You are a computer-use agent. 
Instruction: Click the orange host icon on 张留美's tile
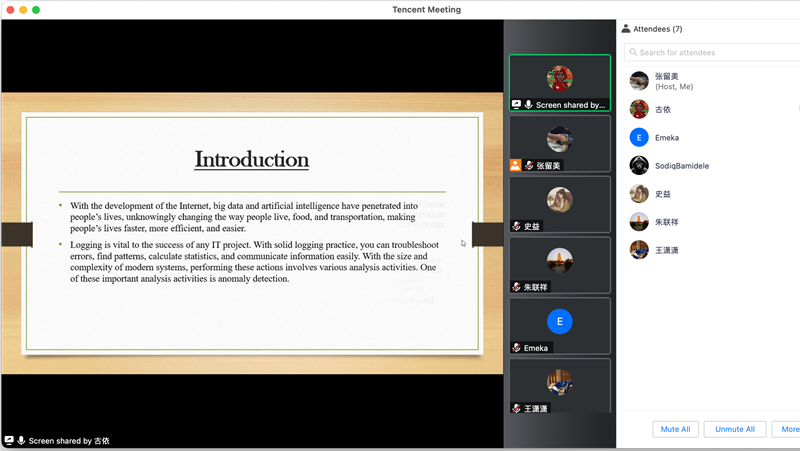pos(516,165)
